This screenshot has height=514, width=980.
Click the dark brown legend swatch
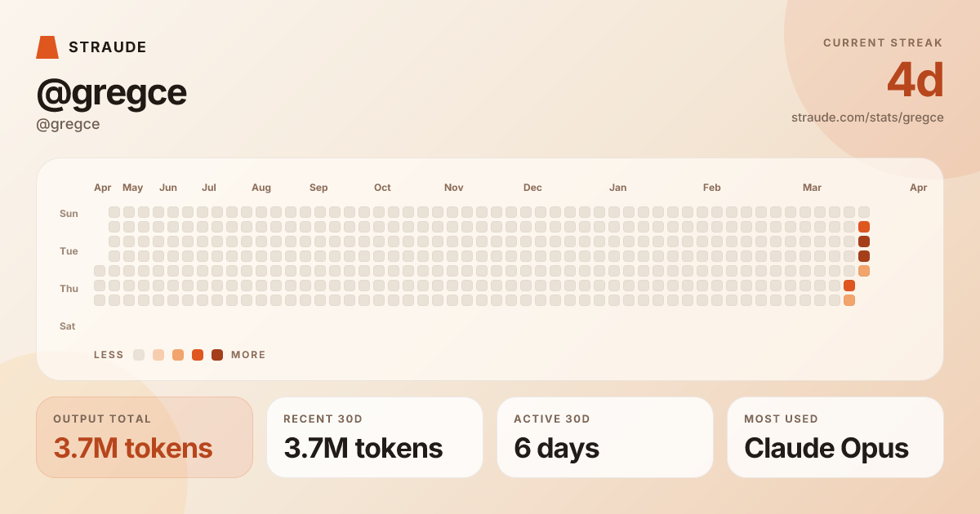pyautogui.click(x=217, y=355)
